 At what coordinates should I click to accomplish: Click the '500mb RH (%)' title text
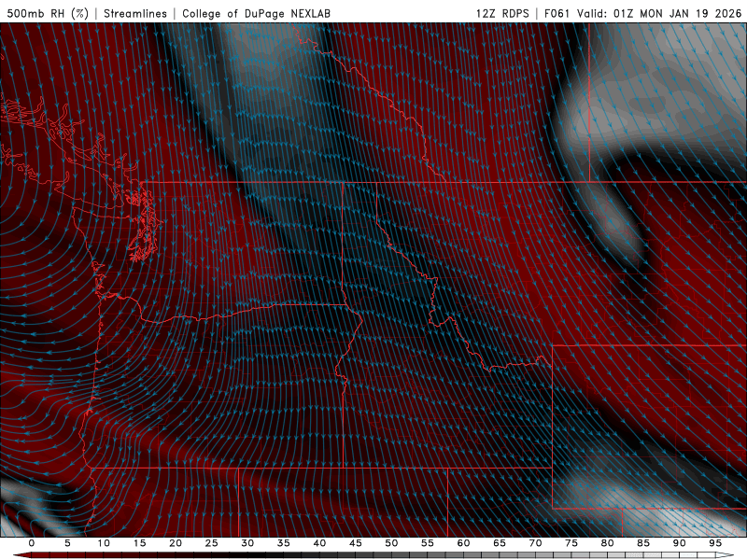[x=48, y=13]
